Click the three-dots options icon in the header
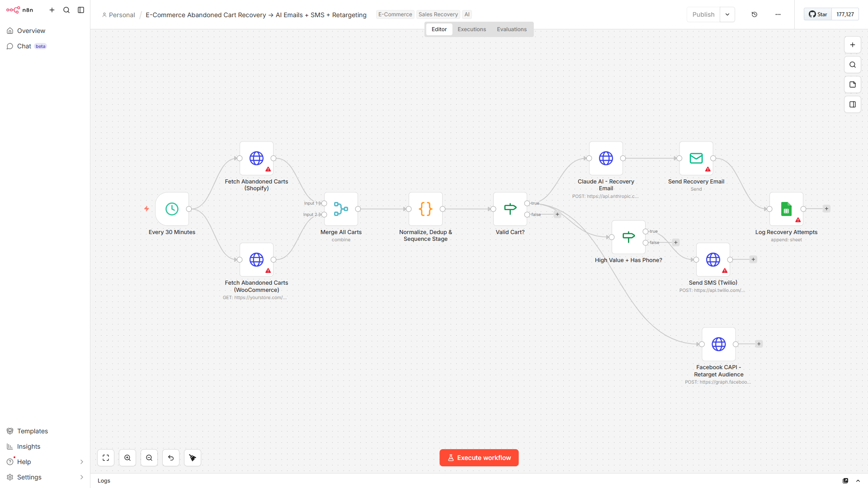Image resolution: width=868 pixels, height=488 pixels. point(778,14)
